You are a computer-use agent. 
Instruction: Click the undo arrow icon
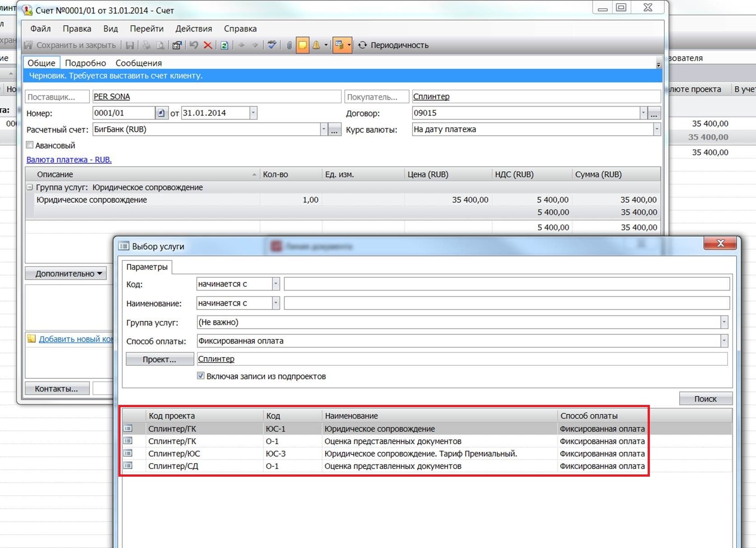point(194,45)
